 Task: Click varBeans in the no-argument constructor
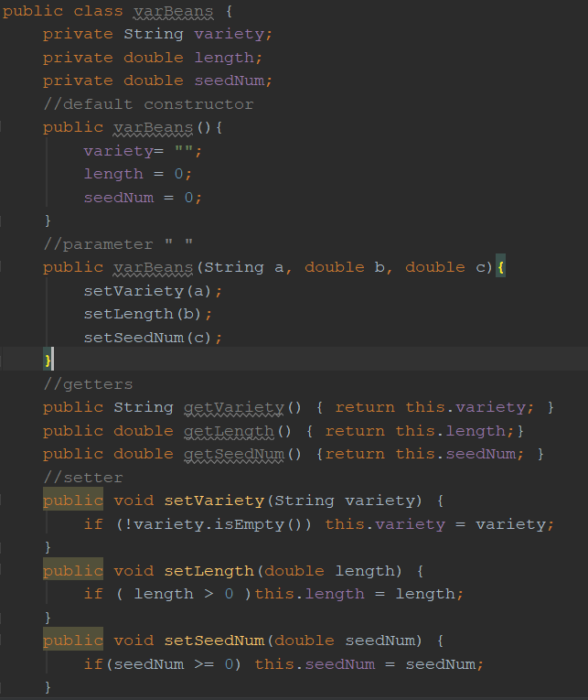click(153, 128)
